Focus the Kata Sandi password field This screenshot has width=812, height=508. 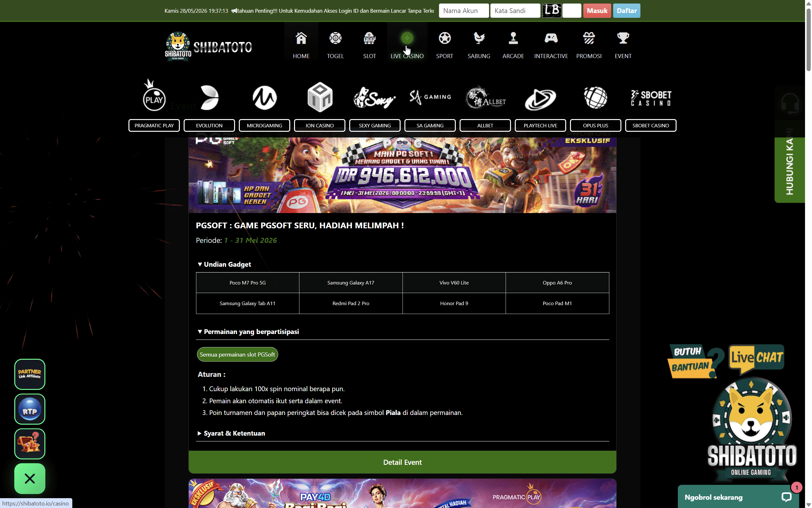[515, 11]
